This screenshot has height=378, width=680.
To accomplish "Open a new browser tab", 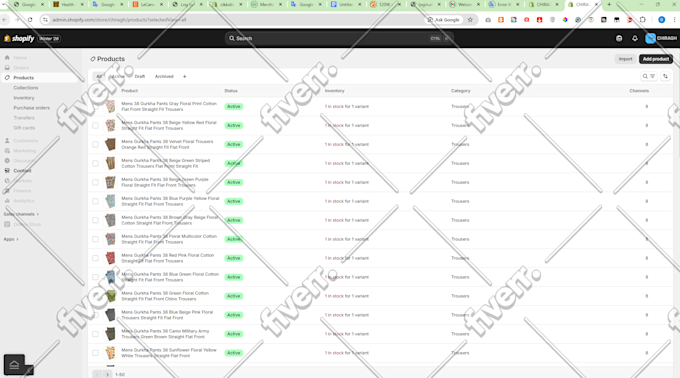I will click(x=609, y=4).
